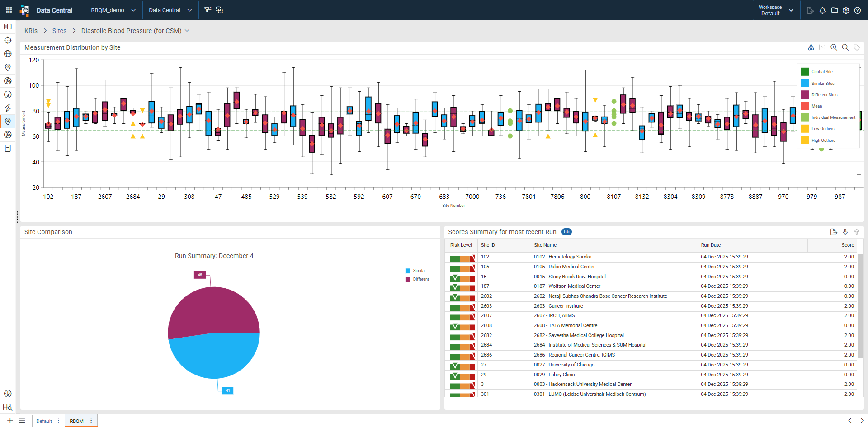The image size is (868, 427).
Task: Toggle Individual Measurement legend entry
Action: click(x=828, y=117)
